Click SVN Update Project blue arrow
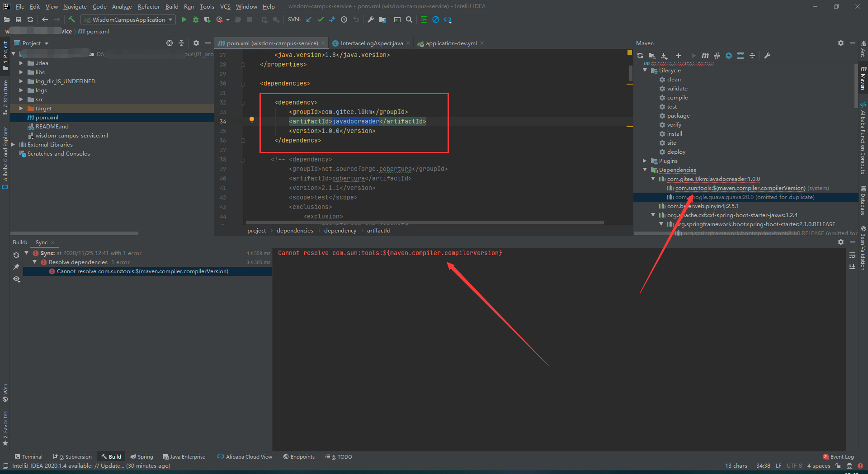 point(309,19)
